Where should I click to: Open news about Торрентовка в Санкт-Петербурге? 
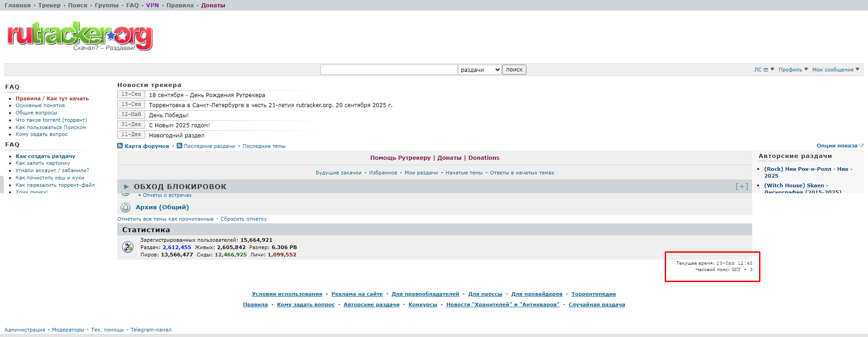271,105
